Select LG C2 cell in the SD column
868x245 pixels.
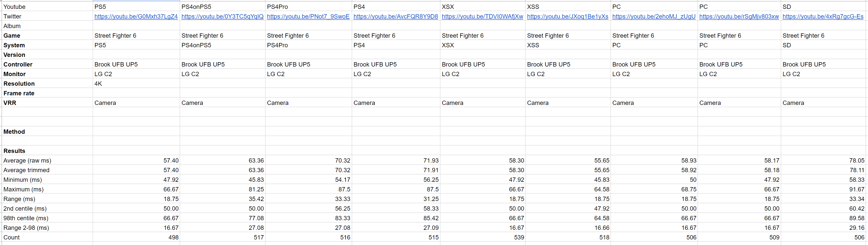tap(823, 74)
